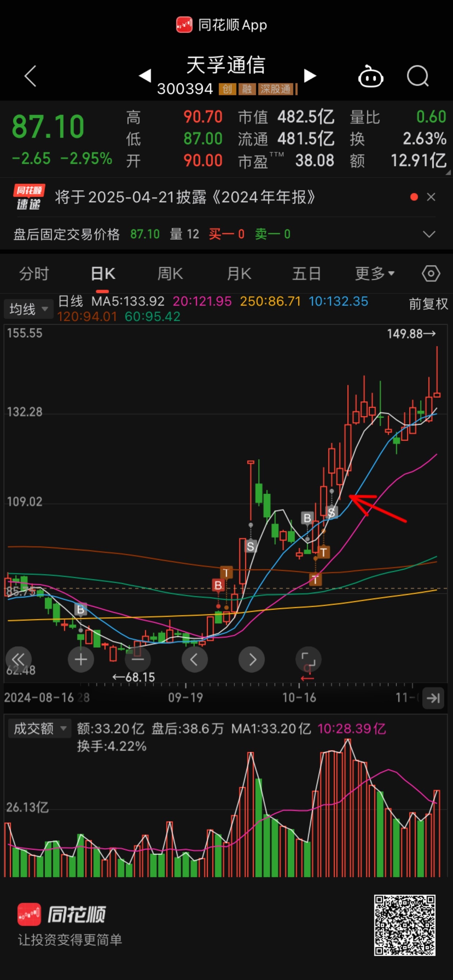Tap the 创 ChiNext tag
453x980 pixels.
pos(227,89)
